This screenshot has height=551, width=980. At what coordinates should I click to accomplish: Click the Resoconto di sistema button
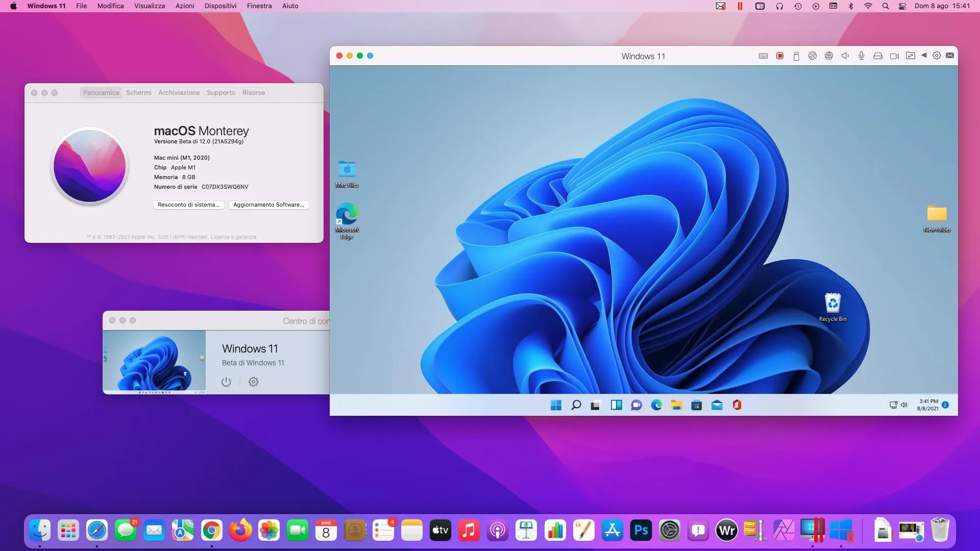click(x=188, y=205)
